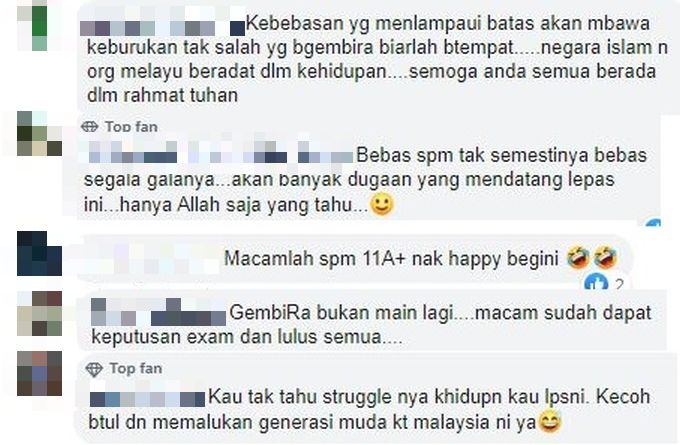Image resolution: width=680 pixels, height=445 pixels.
Task: Click the smiley emoji after 'yang tahu...'
Action: click(x=382, y=204)
